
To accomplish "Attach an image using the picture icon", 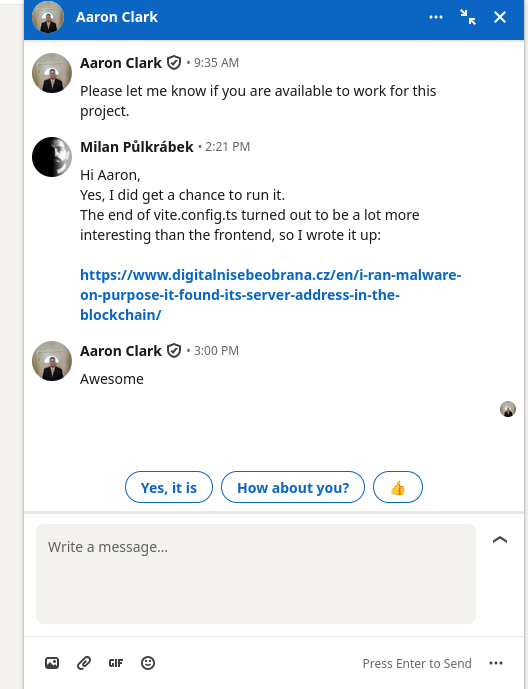I will pos(52,663).
